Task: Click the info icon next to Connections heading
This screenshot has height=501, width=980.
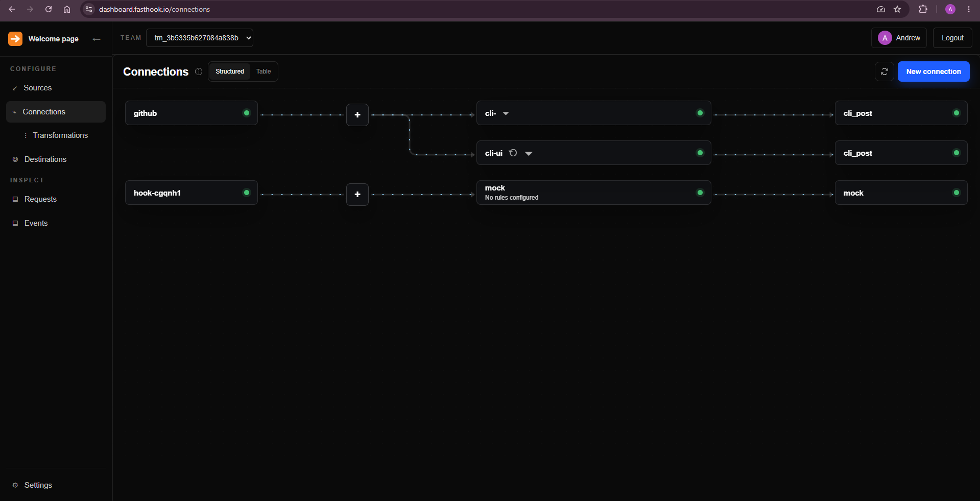Action: pyautogui.click(x=199, y=71)
